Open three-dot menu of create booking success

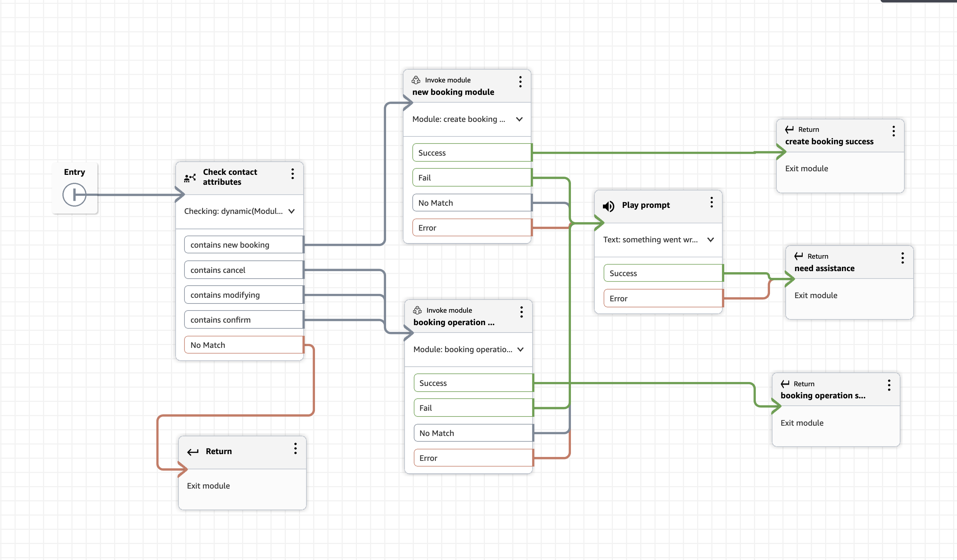(x=894, y=131)
